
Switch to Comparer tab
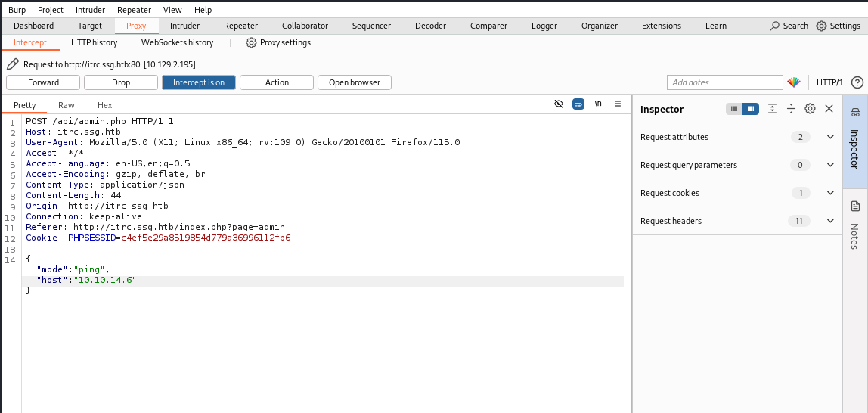488,26
